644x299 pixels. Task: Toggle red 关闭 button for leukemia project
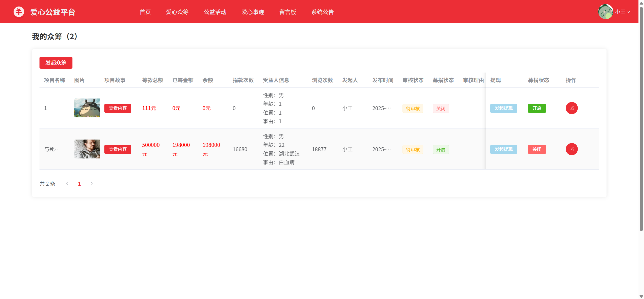[x=537, y=149]
